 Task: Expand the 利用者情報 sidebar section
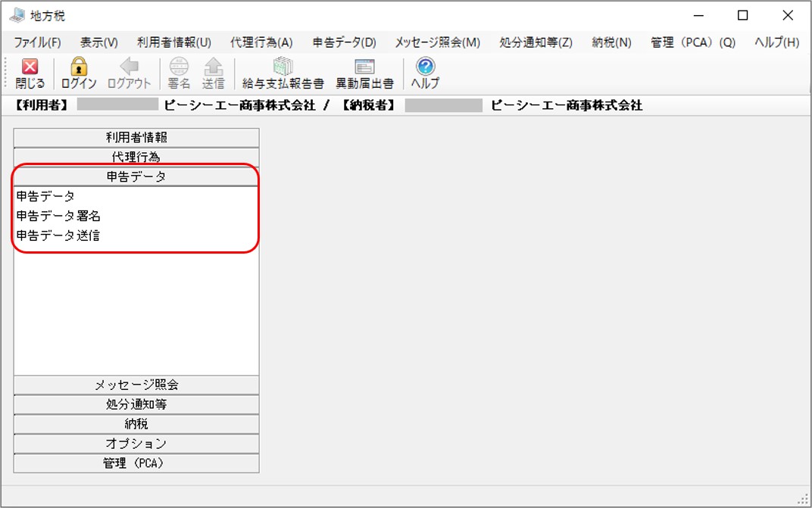coord(136,138)
